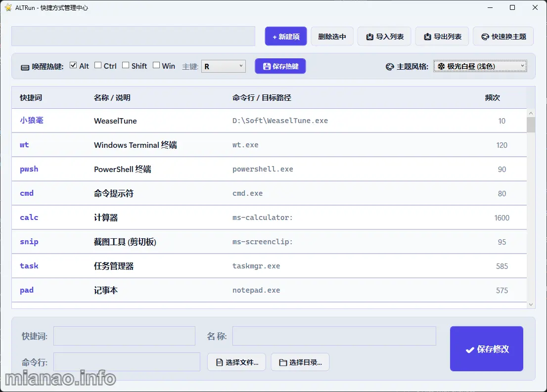547x392 pixels.
Task: Click the list scrollbar up arrow
Action: pos(531,113)
